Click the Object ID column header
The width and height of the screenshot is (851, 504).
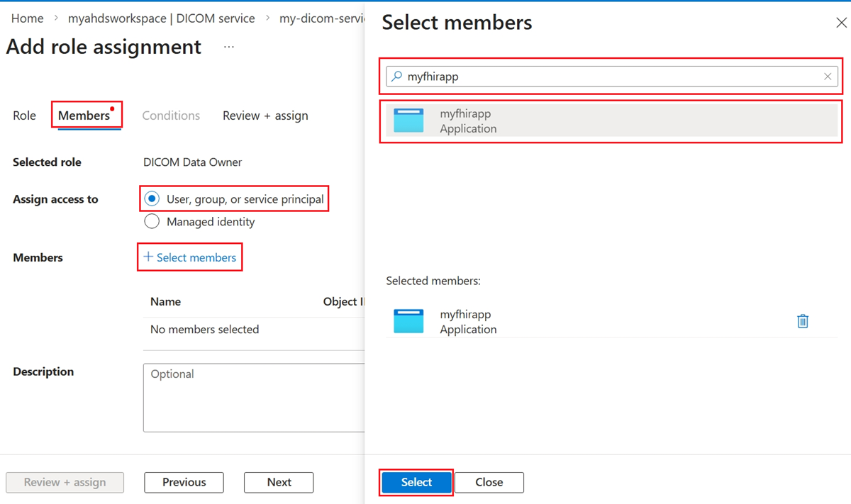coord(344,301)
